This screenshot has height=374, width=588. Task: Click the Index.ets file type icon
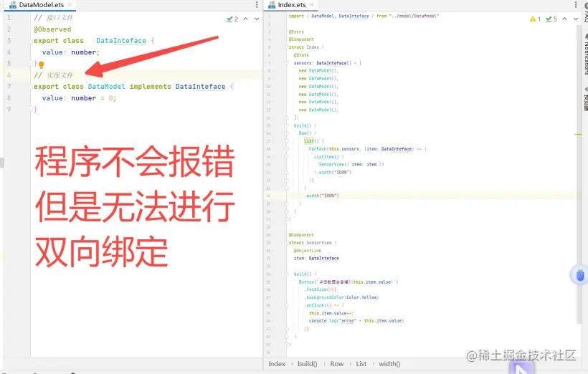272,5
